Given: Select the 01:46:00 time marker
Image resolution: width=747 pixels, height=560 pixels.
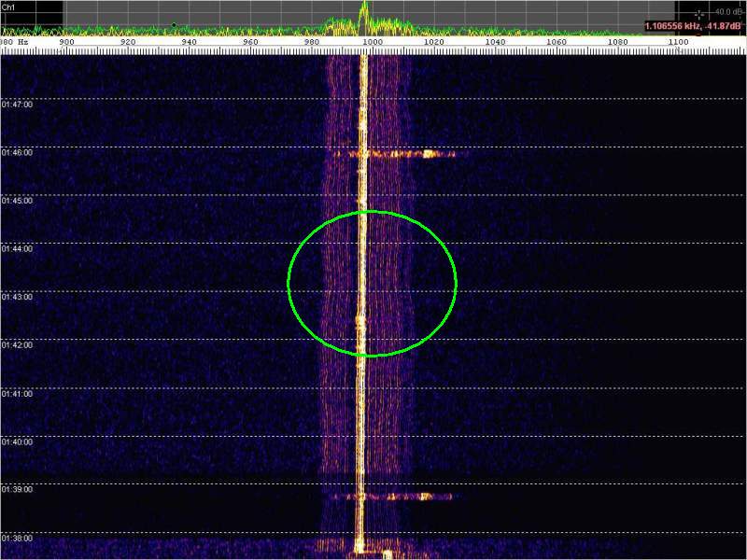Looking at the screenshot, I should pyautogui.click(x=17, y=152).
